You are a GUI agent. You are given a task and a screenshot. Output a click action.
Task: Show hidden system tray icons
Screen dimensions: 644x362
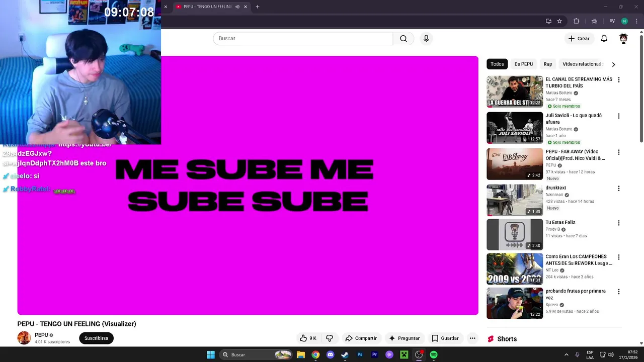click(x=566, y=355)
